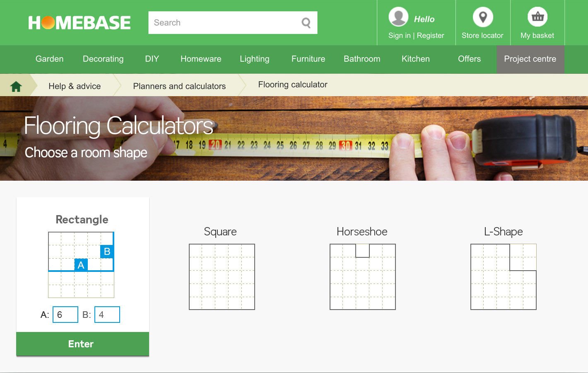Open the Kitchen menu

pos(416,59)
